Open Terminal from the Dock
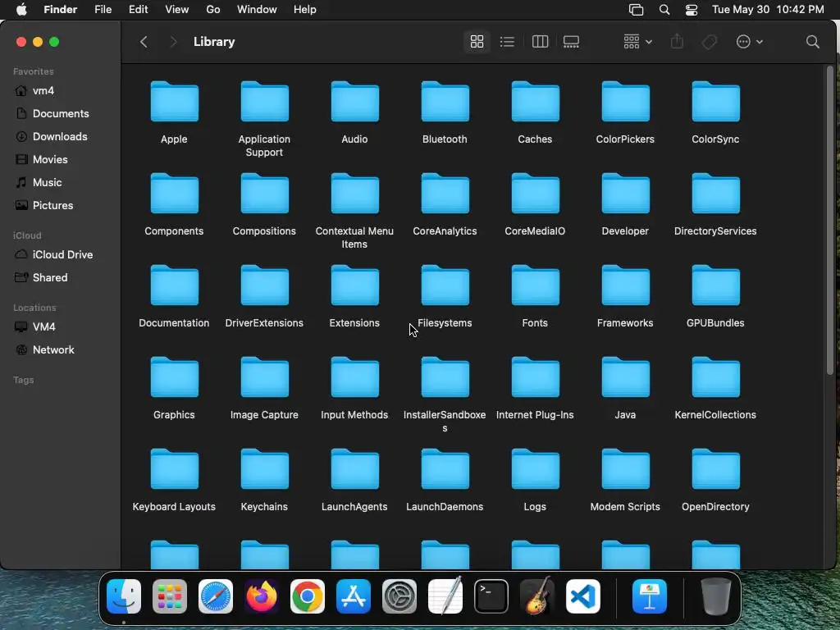 (491, 596)
